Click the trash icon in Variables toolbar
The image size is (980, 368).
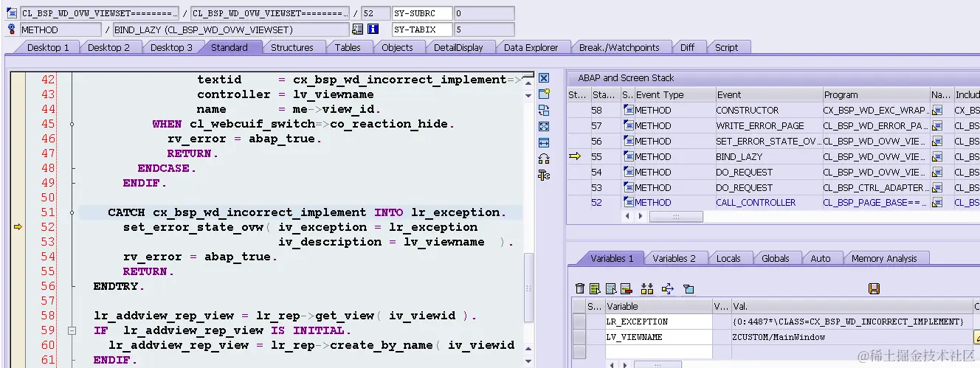coord(580,288)
